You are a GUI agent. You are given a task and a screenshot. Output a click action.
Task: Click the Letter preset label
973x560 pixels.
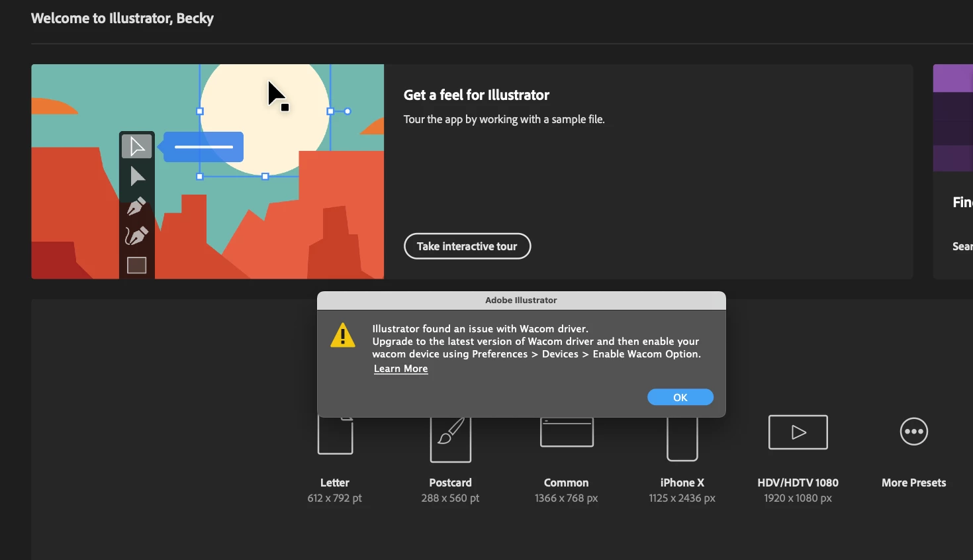pos(335,483)
